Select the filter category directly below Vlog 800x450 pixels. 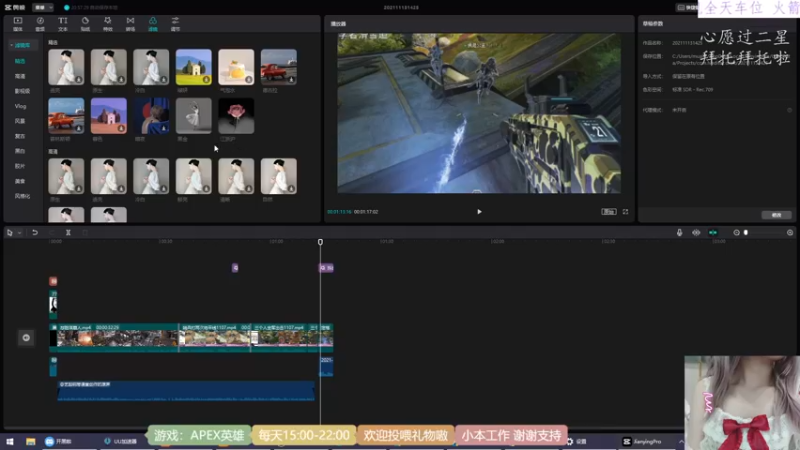(x=20, y=121)
